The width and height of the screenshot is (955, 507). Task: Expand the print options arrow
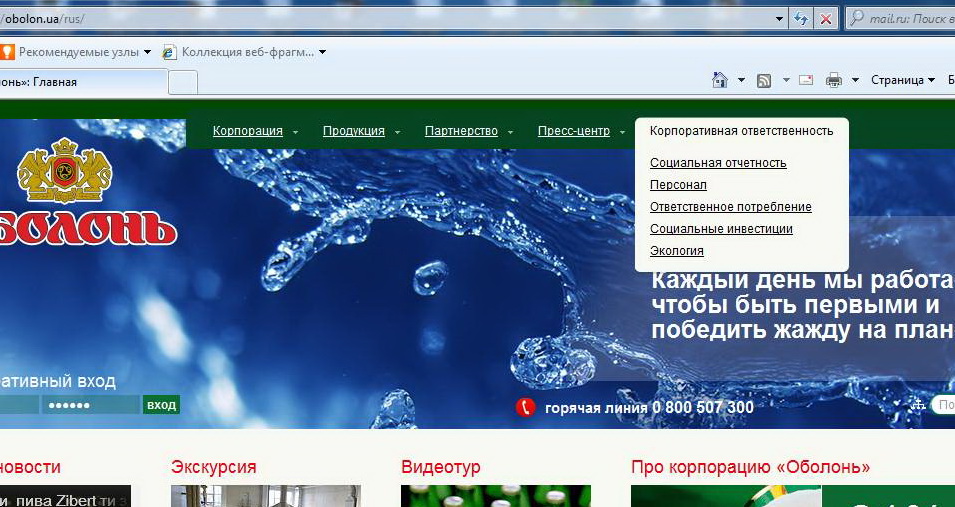point(855,80)
